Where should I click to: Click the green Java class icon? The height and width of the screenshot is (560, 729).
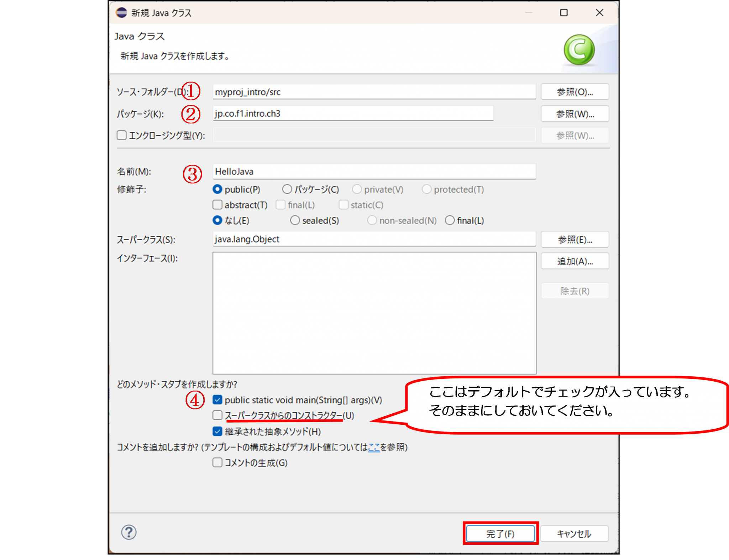[579, 50]
